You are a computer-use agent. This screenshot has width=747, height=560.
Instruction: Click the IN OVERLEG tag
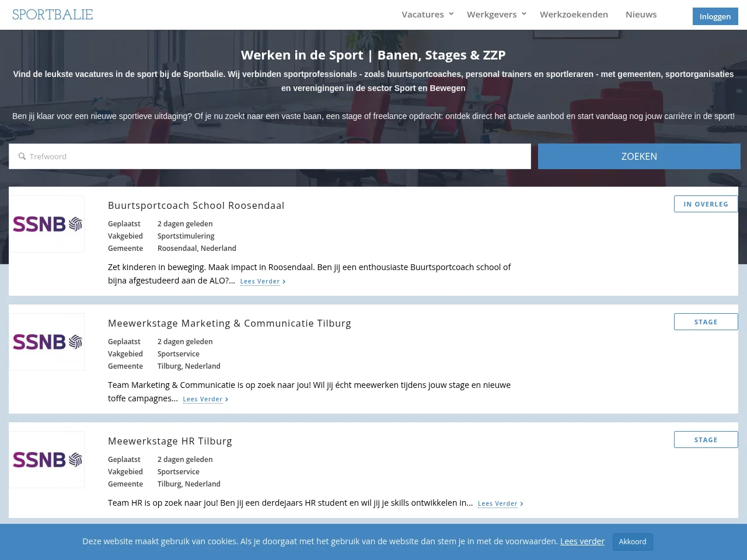[706, 204]
